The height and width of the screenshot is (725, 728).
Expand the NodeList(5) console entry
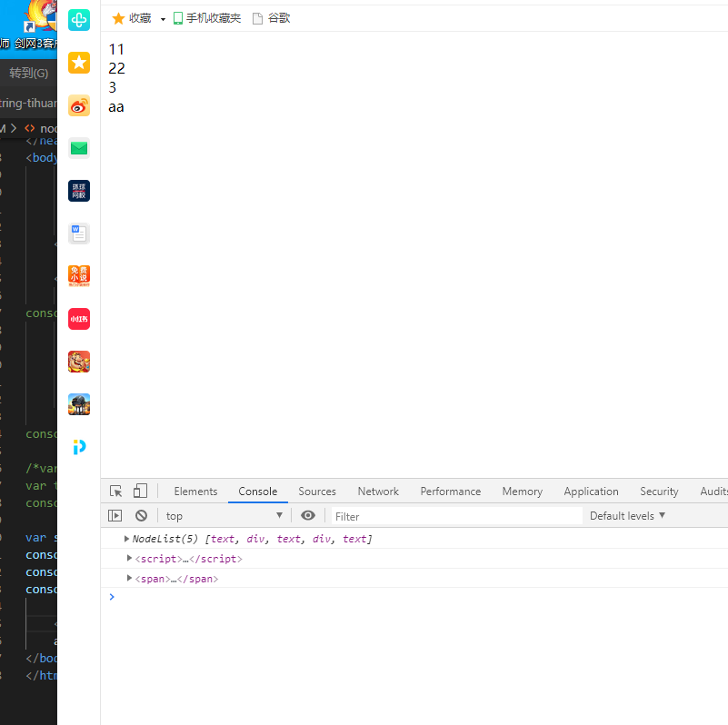coord(126,539)
